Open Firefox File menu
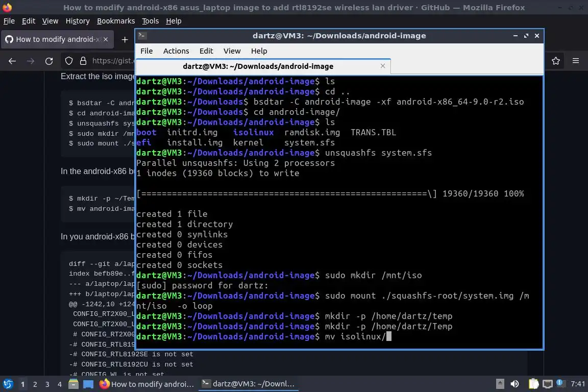Image resolution: width=588 pixels, height=392 pixels. coord(9,21)
